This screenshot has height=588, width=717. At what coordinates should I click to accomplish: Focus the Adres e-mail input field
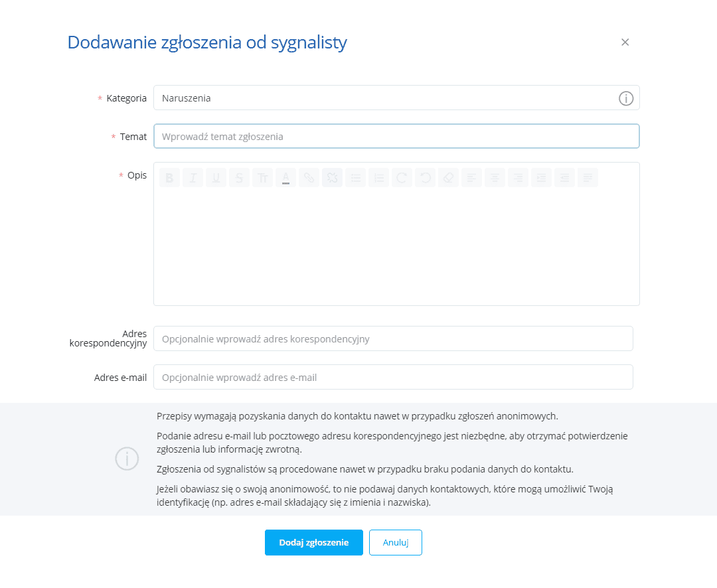(393, 378)
